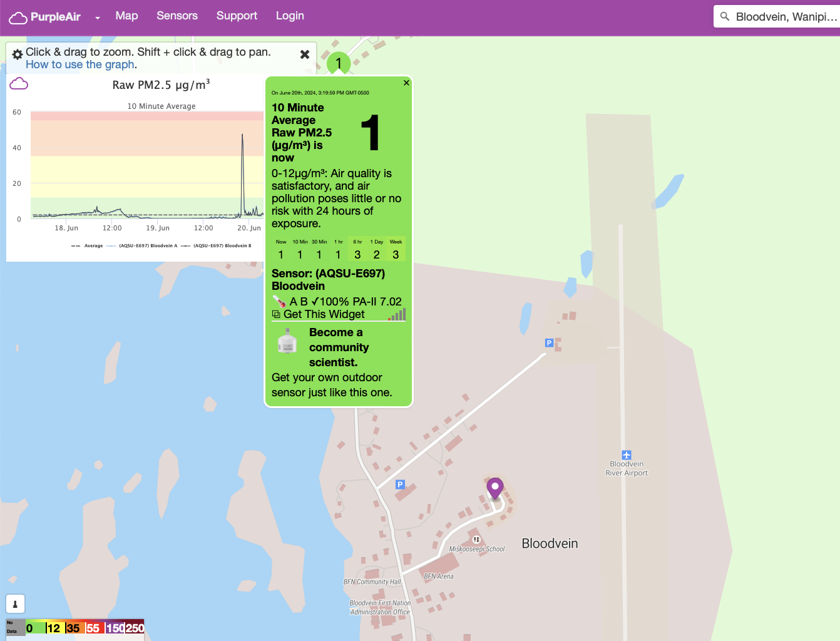Image resolution: width=840 pixels, height=641 pixels.
Task: Open the 'How to use the graph' link
Action: (80, 64)
